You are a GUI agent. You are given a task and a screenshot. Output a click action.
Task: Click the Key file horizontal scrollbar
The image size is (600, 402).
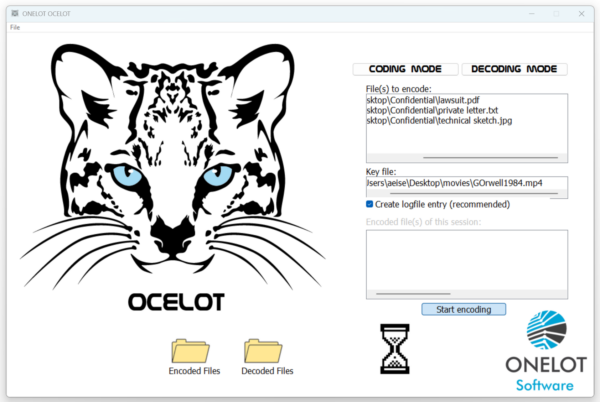[473, 194]
